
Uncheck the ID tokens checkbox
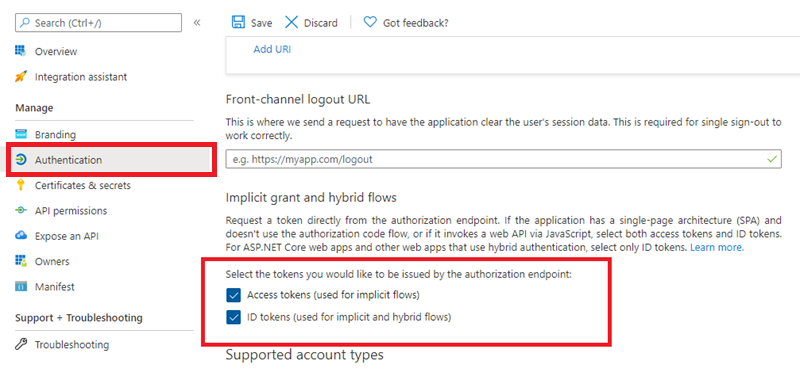pyautogui.click(x=234, y=317)
